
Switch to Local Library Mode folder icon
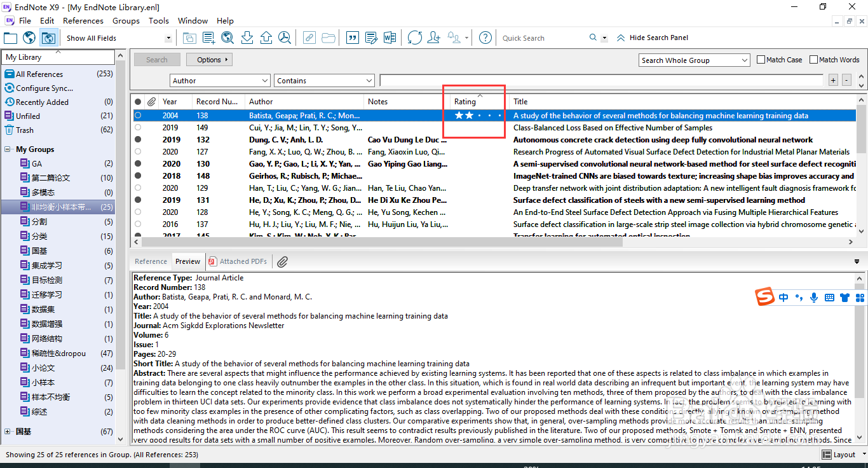coord(10,38)
